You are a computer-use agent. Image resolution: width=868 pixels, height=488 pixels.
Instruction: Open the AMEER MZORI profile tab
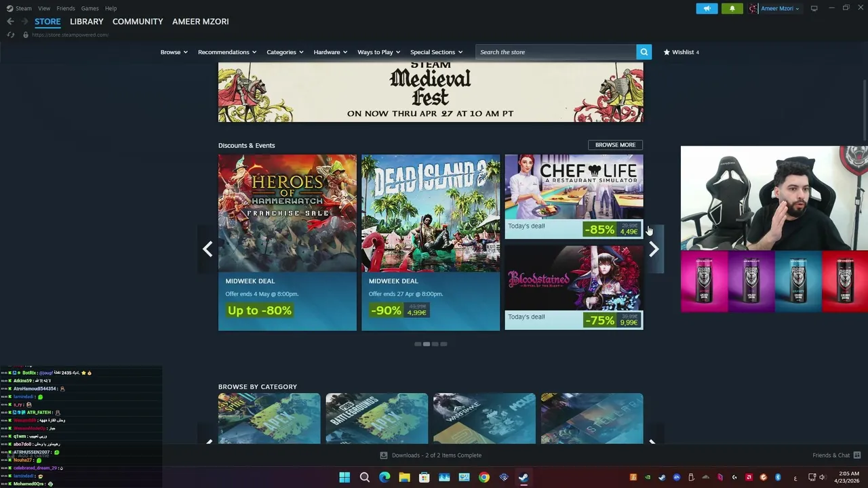(x=200, y=22)
